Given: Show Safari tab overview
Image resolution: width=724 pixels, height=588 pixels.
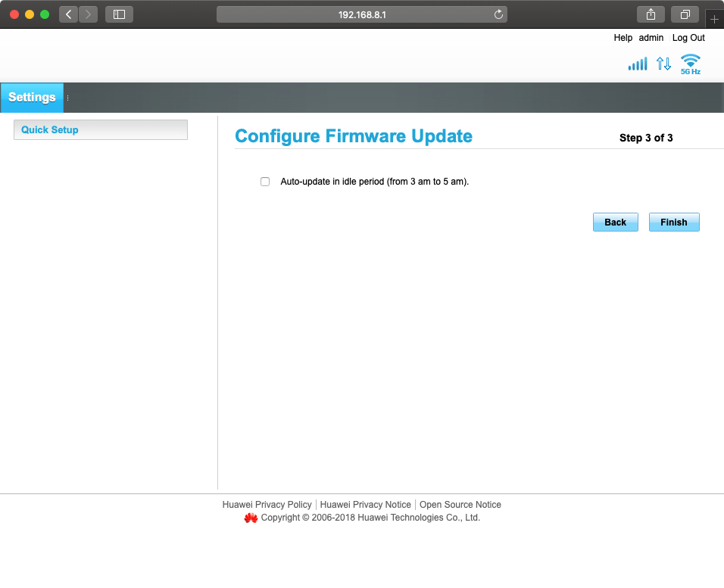Looking at the screenshot, I should pyautogui.click(x=685, y=14).
